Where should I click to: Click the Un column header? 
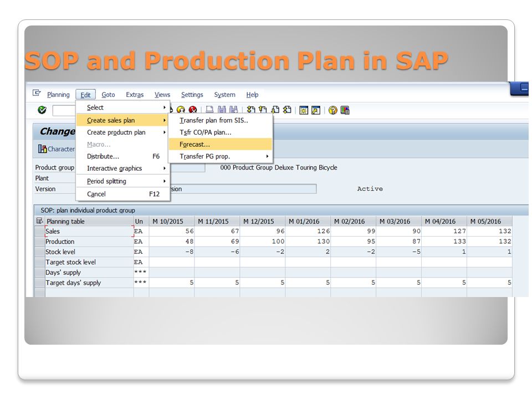point(141,221)
